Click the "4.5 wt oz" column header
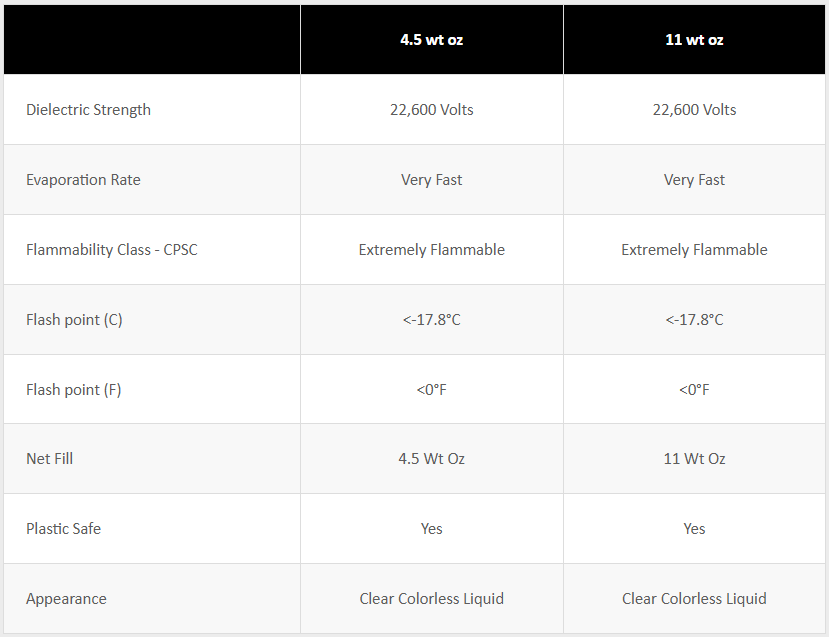This screenshot has width=829, height=637. (431, 40)
